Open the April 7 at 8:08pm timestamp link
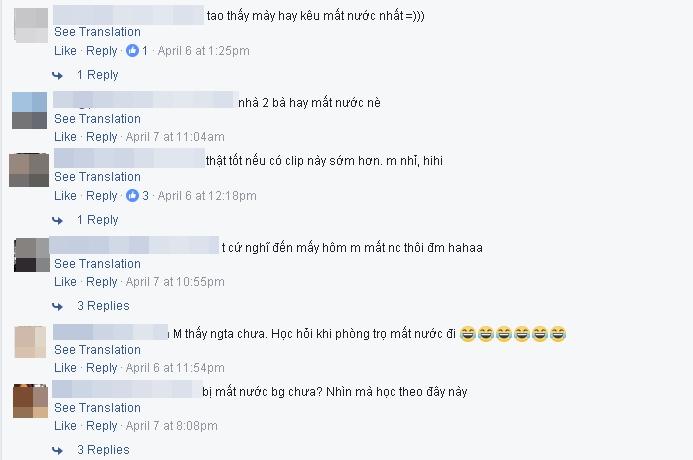The image size is (693, 460). [171, 426]
